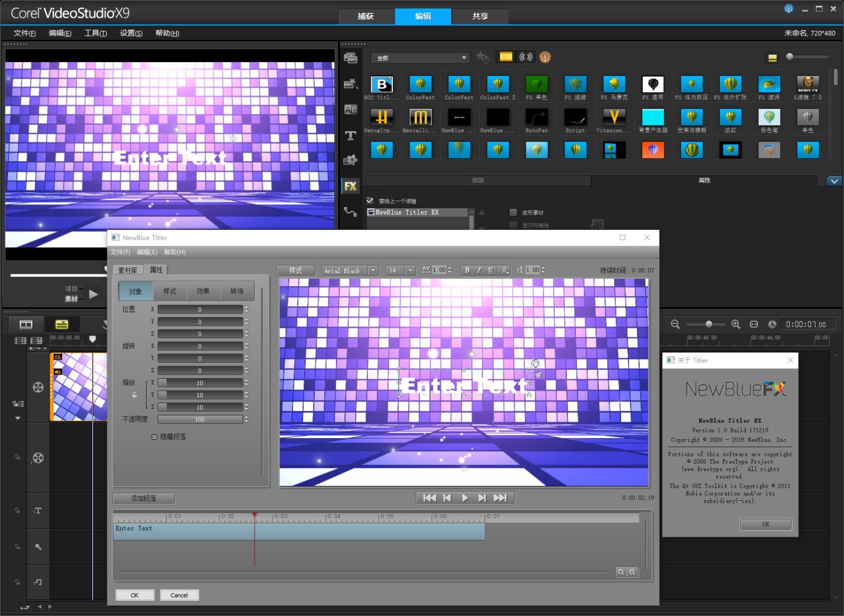
Task: Click Cancel in NewBlue Titler window
Action: click(179, 595)
